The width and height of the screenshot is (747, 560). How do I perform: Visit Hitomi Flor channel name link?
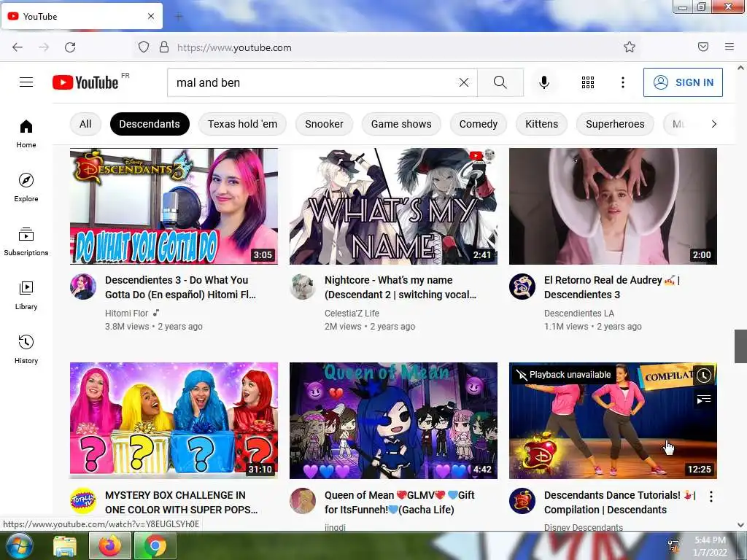tap(127, 314)
